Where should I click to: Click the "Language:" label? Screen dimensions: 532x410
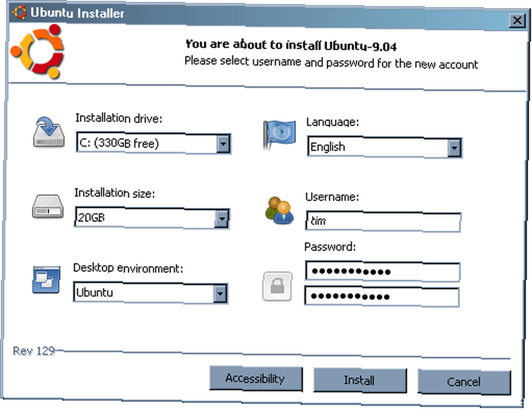point(332,122)
